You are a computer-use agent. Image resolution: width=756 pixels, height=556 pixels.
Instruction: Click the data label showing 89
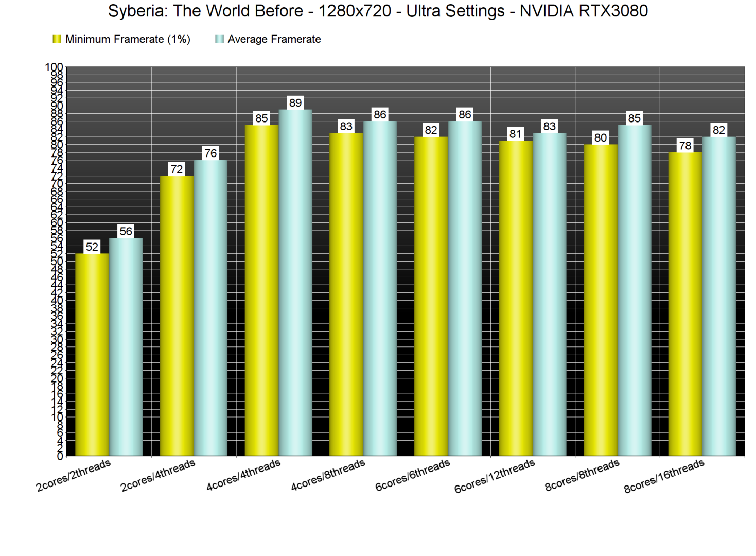coord(295,102)
